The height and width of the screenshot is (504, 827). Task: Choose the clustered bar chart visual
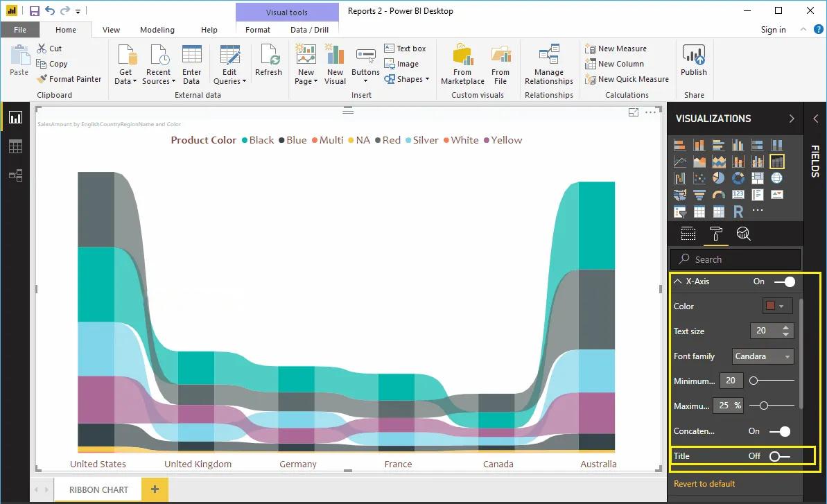[x=718, y=145]
